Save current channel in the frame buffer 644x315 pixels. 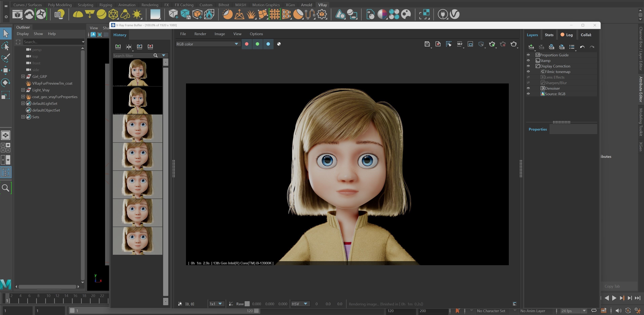[x=427, y=44]
